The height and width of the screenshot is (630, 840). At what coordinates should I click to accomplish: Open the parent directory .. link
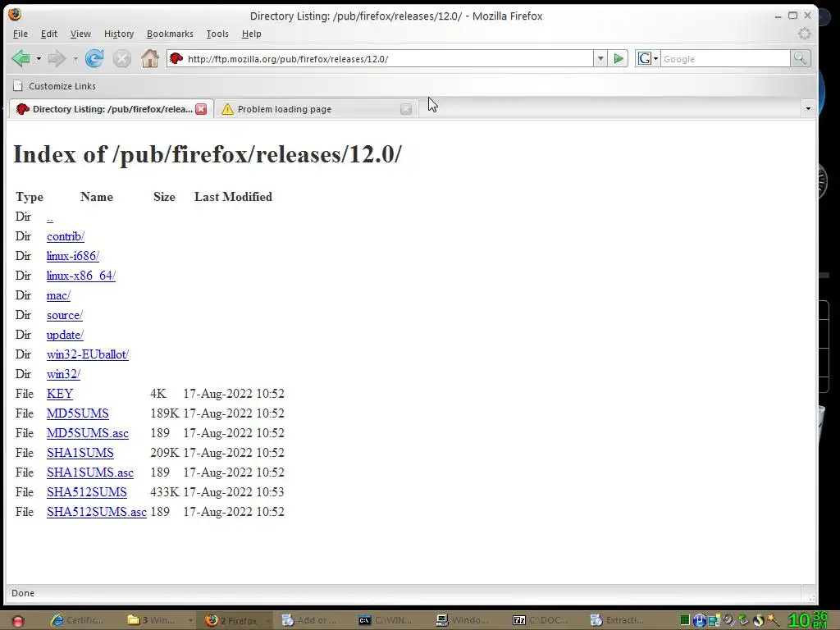(x=50, y=217)
